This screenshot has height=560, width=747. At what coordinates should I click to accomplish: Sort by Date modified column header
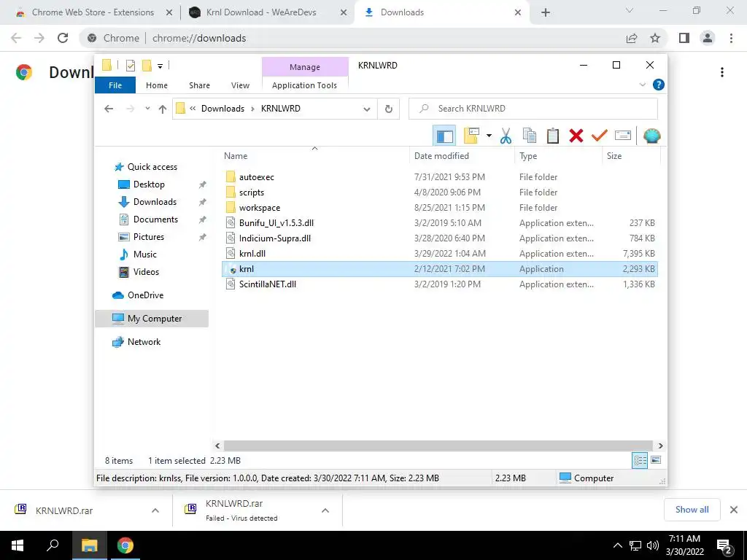point(462,156)
